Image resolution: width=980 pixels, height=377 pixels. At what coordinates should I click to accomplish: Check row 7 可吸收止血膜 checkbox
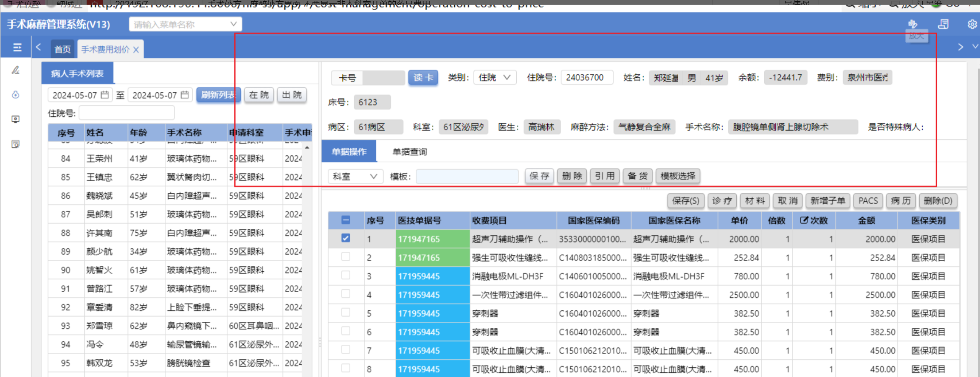(346, 349)
